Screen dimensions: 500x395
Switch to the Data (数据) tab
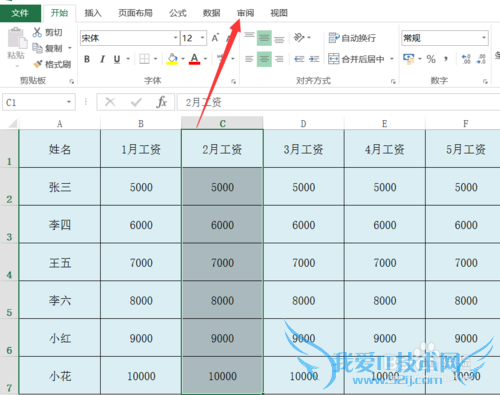point(212,13)
